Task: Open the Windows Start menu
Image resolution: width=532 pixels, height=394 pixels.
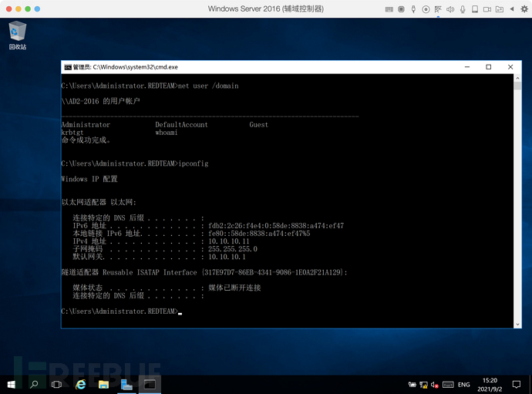Action: [x=12, y=385]
